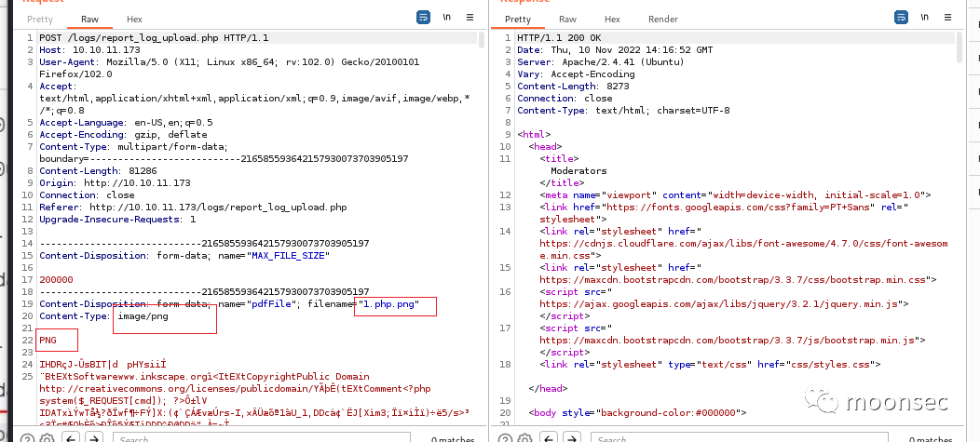
Task: Open the help icon below the Request editor
Action: pos(27,439)
